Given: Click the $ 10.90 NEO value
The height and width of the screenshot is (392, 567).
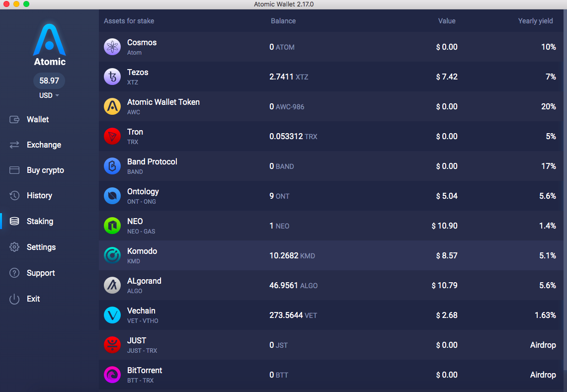Looking at the screenshot, I should (x=444, y=226).
